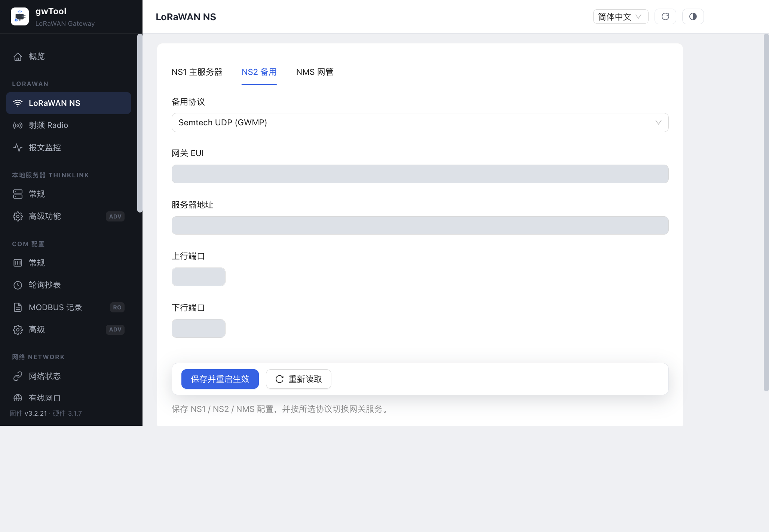
Task: Click the gwTool gateway logo icon
Action: (x=20, y=16)
